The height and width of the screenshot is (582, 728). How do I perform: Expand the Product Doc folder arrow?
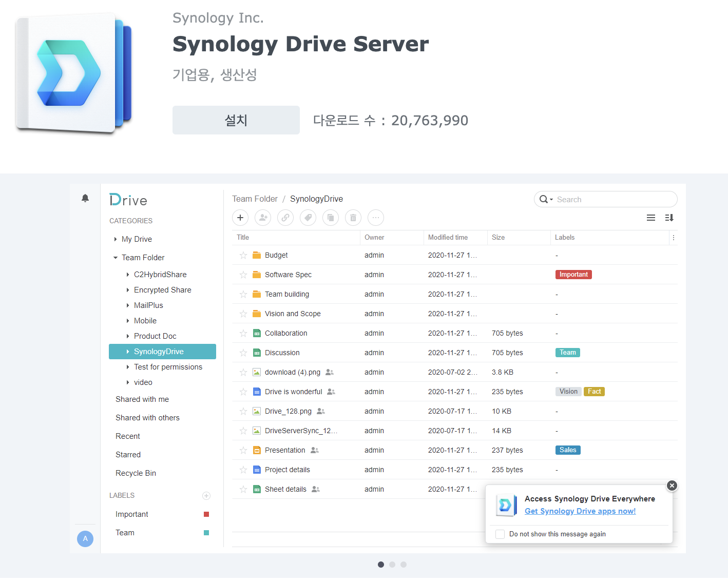[128, 336]
